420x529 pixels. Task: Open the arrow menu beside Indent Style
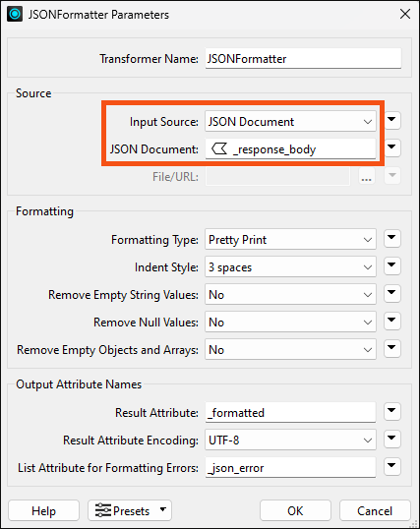click(392, 265)
